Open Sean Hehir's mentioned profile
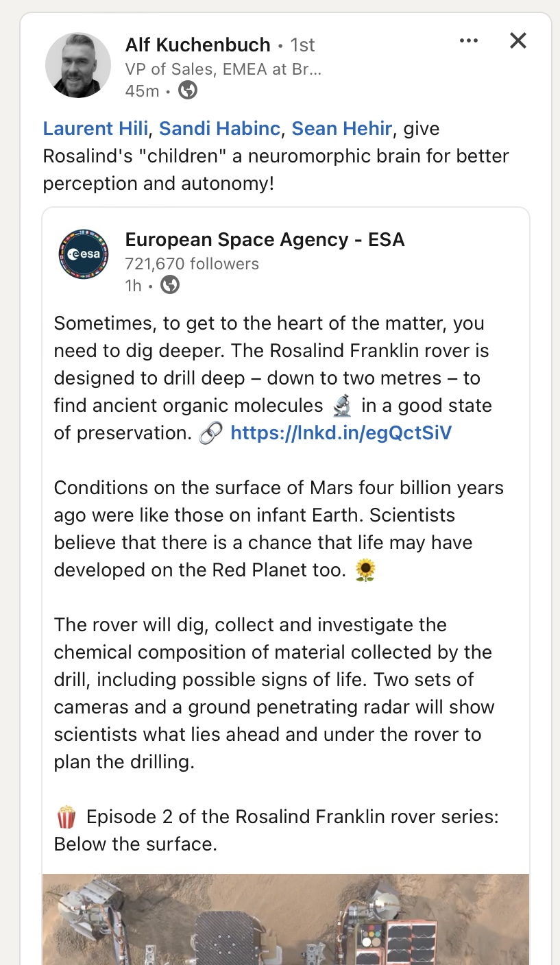Viewport: 560px width, 965px height. [x=342, y=129]
